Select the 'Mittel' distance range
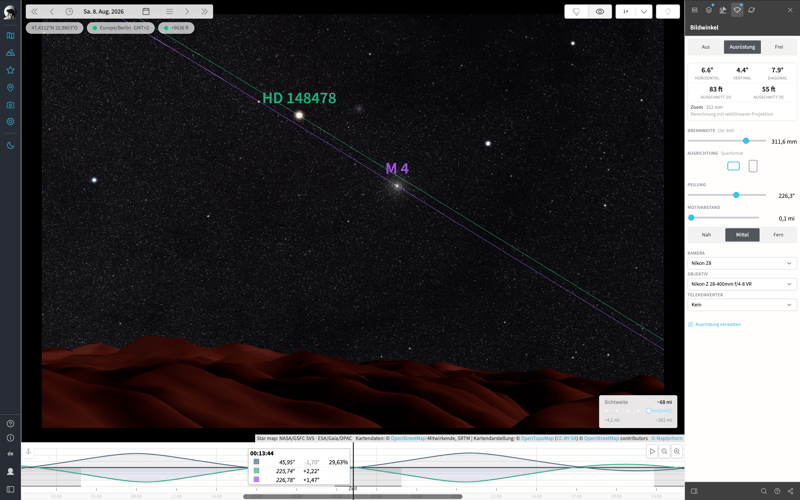 742,235
